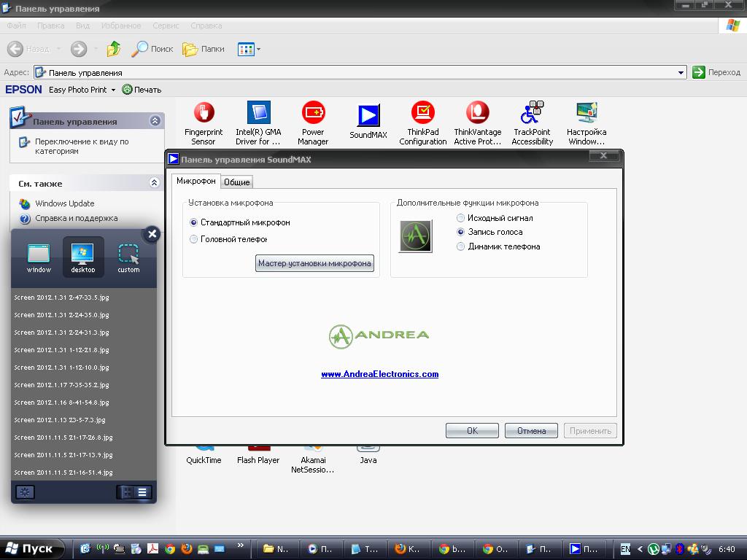747x560 pixels.
Task: Click Поиск in the toolbar
Action: tap(152, 49)
